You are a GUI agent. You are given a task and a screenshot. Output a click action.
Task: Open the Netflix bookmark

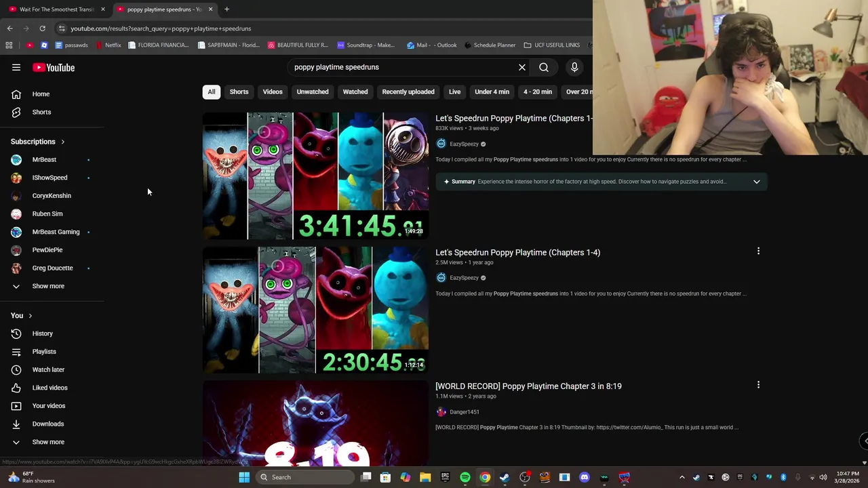pos(108,45)
